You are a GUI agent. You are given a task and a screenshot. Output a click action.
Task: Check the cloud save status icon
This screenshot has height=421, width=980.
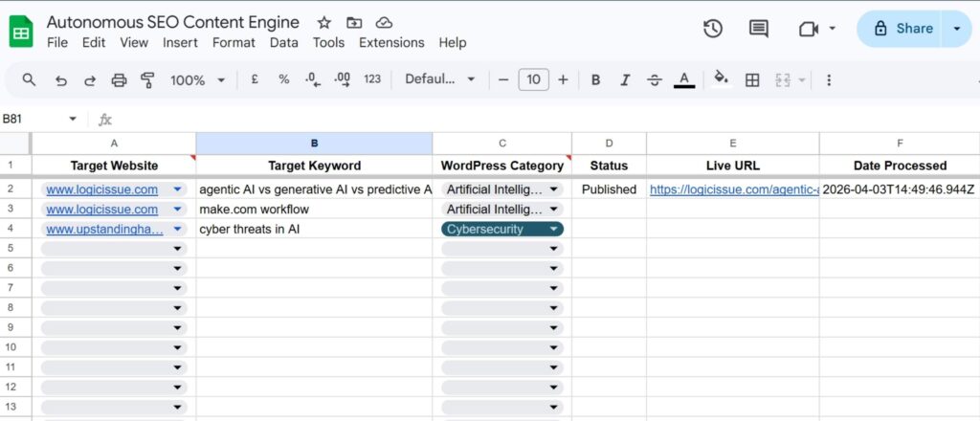[x=384, y=23]
